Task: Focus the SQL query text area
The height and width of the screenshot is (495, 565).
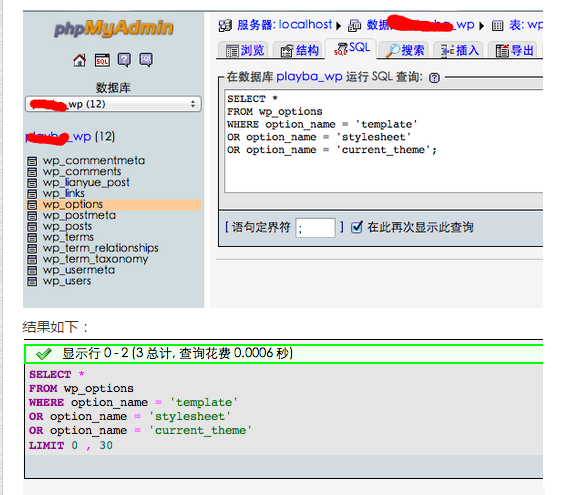Action: click(384, 141)
